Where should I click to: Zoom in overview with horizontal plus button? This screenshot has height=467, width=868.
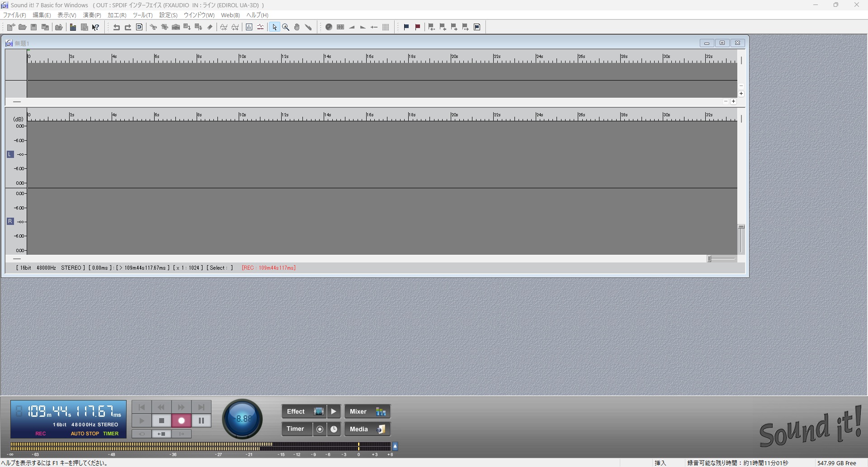point(733,101)
